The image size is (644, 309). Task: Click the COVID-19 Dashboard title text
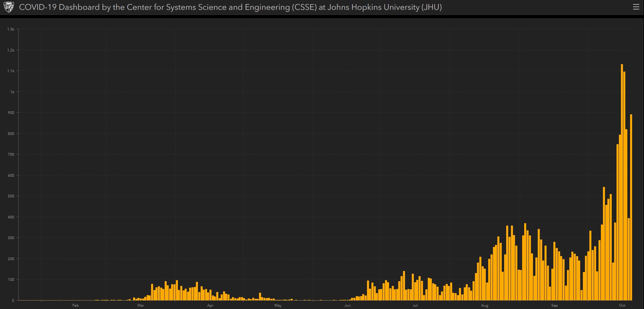(230, 7)
